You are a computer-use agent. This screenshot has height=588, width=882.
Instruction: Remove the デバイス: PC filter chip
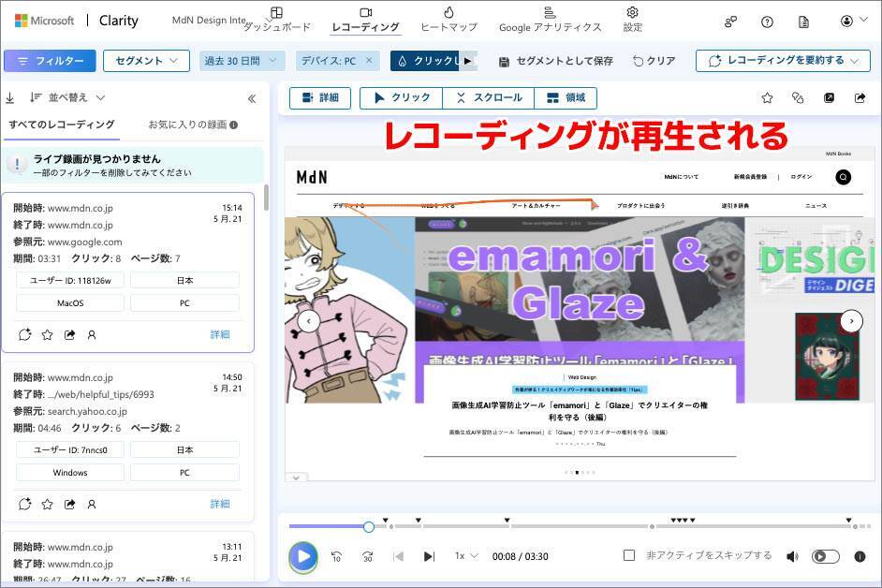pyautogui.click(x=369, y=61)
